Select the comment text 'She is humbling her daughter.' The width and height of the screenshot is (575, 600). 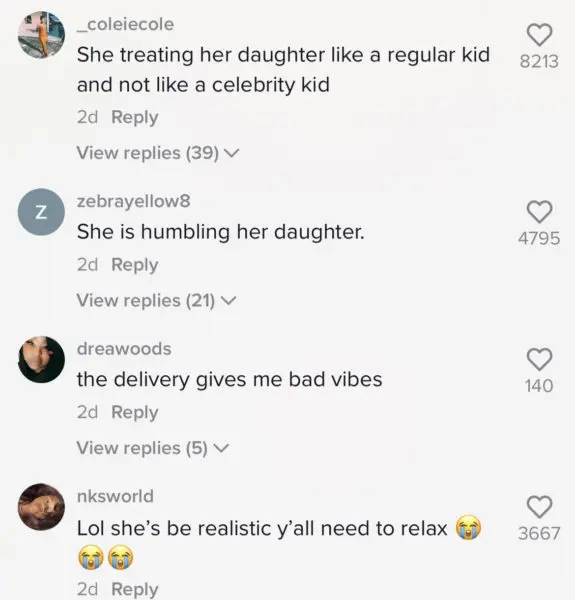pyautogui.click(x=221, y=232)
